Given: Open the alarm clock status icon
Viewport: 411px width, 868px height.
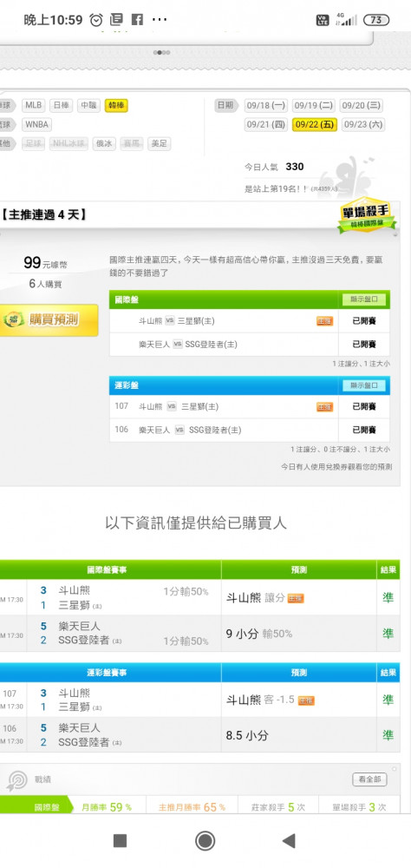Looking at the screenshot, I should click(96, 20).
